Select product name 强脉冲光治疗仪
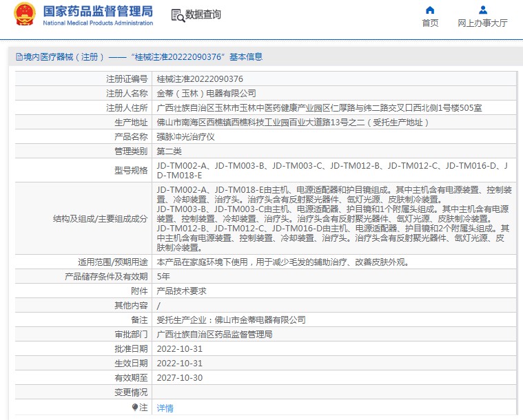Viewport: 523px width, 420px height. click(185, 136)
